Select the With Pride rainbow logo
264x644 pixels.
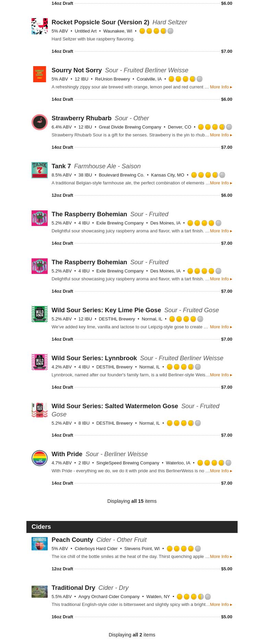[39, 458]
